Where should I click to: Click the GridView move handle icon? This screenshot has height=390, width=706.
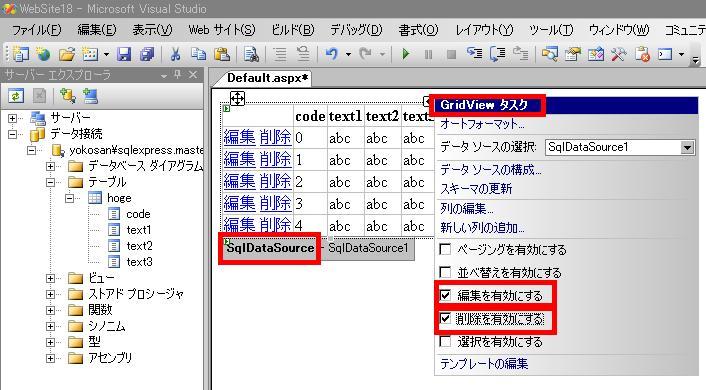click(237, 98)
